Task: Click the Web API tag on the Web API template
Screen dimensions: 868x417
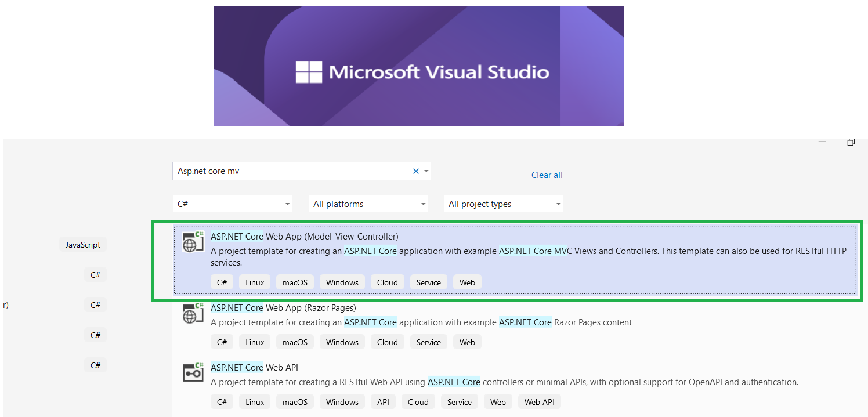Action: pos(540,402)
